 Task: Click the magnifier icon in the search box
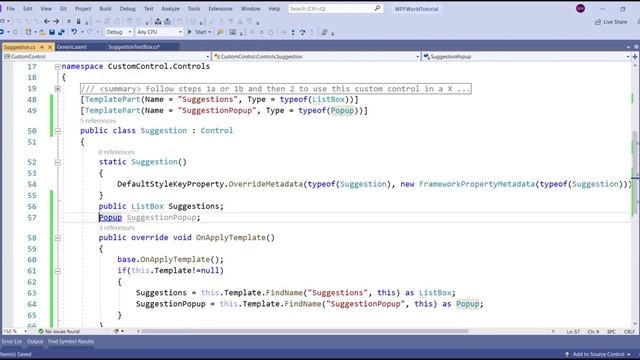(x=378, y=9)
